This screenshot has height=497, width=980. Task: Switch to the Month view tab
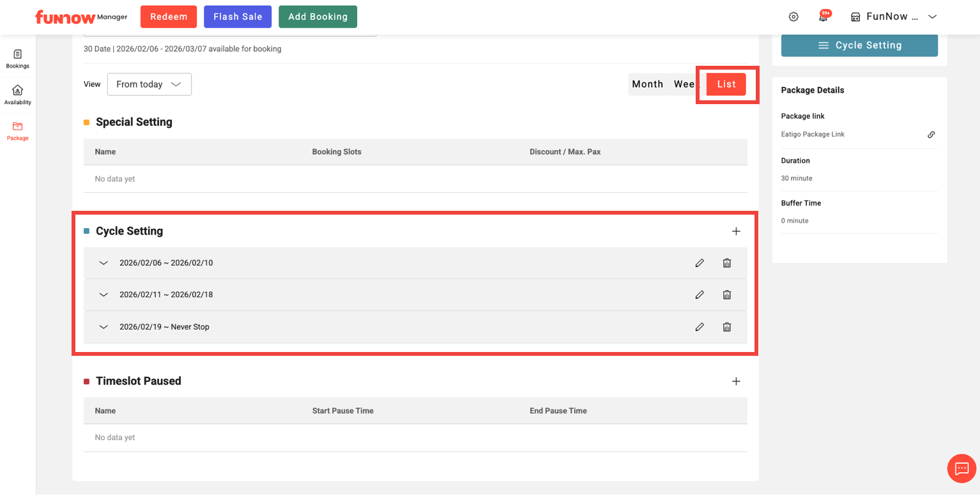click(x=647, y=84)
